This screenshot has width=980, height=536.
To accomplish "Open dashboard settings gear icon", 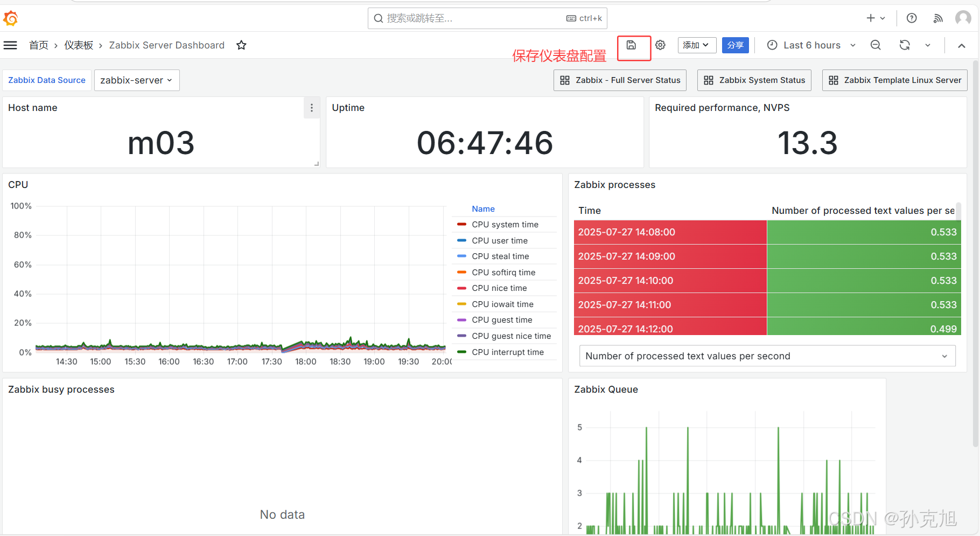I will (661, 45).
